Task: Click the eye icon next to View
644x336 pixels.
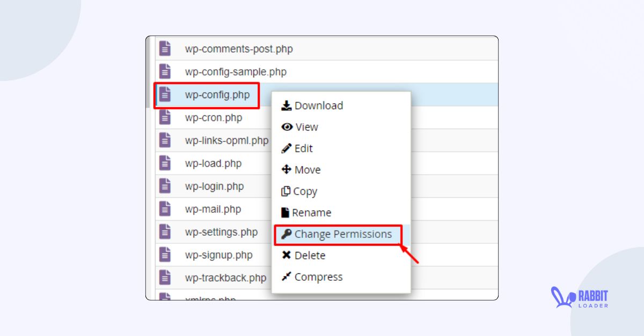Action: [288, 127]
